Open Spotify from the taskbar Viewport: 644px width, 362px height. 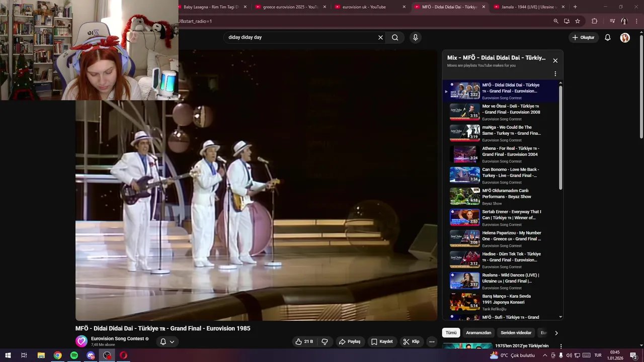pyautogui.click(x=74, y=355)
